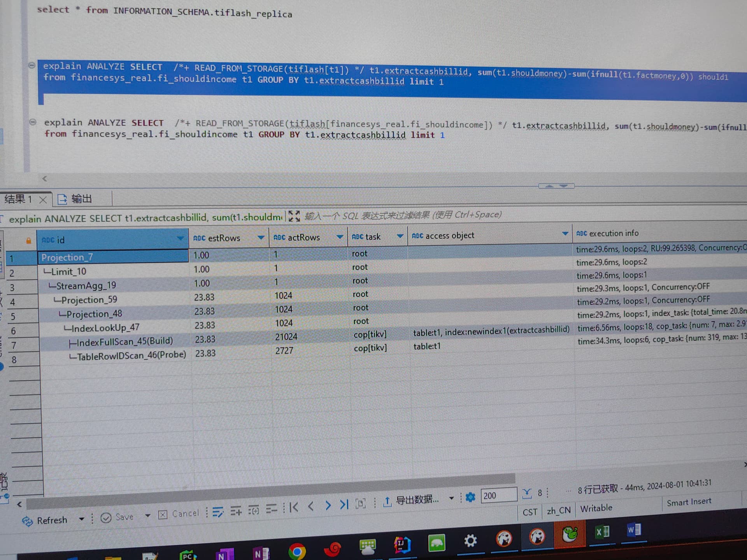Viewport: 747px width, 560px height.
Task: Maximize the results panel icon
Action: tap(294, 216)
